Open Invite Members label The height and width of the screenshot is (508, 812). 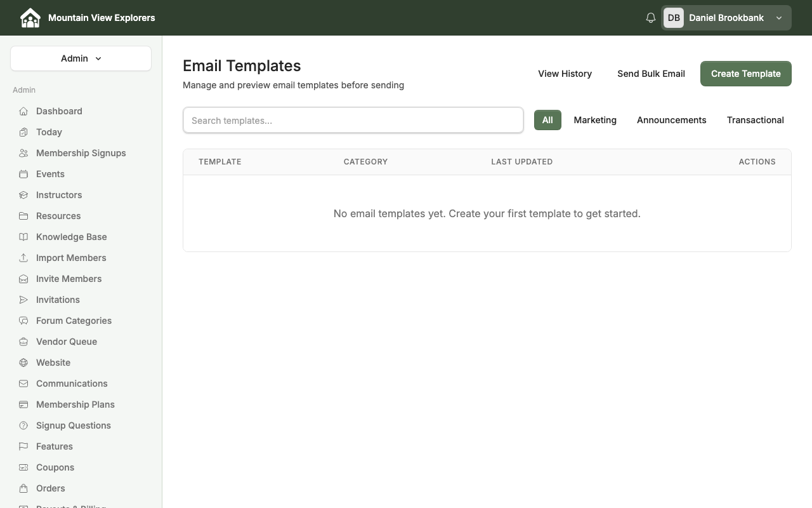tap(69, 279)
